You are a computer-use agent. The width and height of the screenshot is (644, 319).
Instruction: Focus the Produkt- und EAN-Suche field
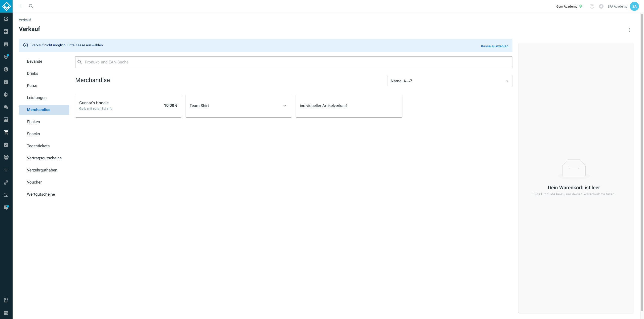pyautogui.click(x=294, y=62)
